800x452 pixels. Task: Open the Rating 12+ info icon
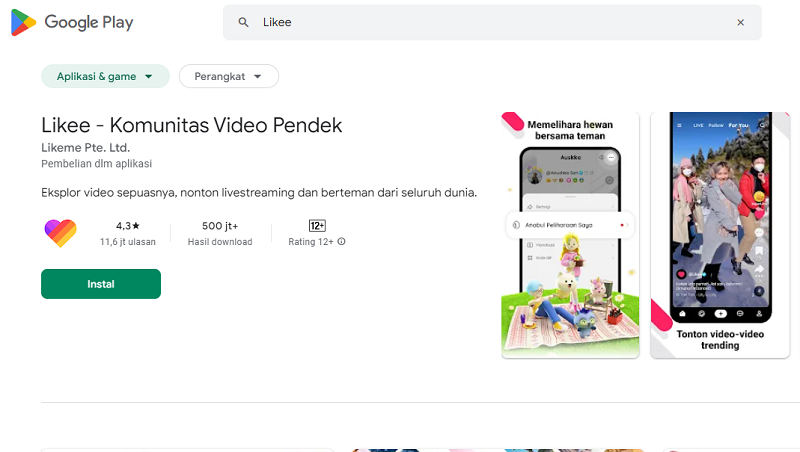(341, 241)
